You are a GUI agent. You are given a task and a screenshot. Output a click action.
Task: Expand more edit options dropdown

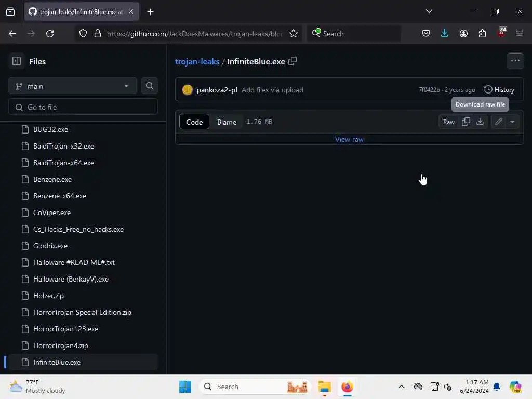tap(512, 122)
